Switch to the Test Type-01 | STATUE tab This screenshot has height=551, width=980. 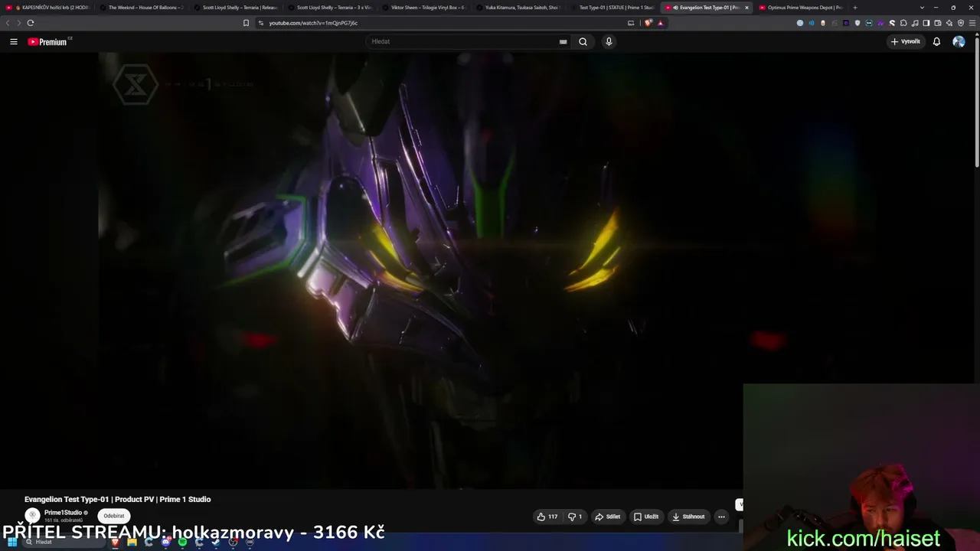click(x=613, y=8)
